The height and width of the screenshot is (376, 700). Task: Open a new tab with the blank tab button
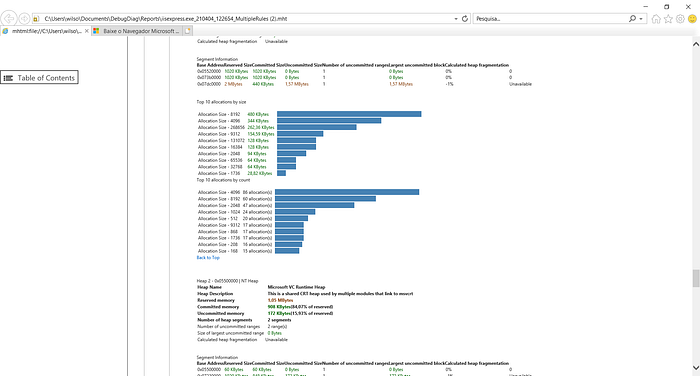(x=188, y=31)
